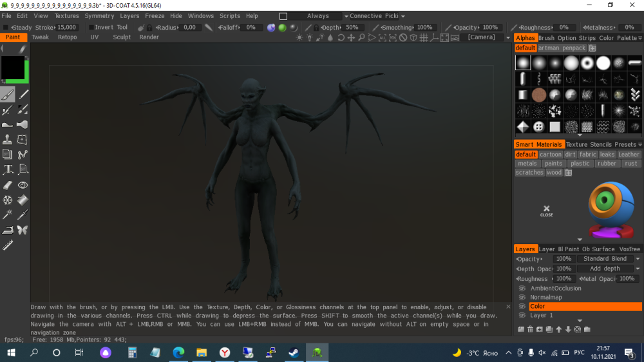Viewport: 644px width, 362px height.
Task: Choose the iron Smoother tool
Action: [7, 230]
